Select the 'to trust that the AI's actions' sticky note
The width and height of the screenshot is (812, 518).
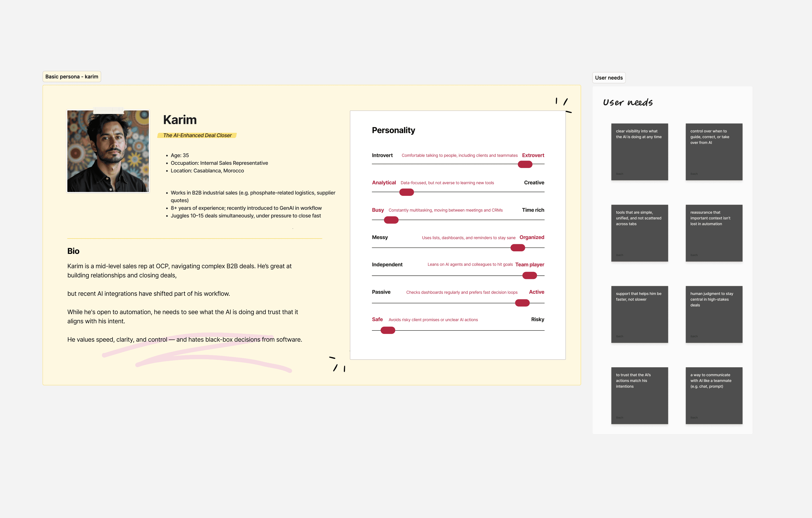click(639, 395)
